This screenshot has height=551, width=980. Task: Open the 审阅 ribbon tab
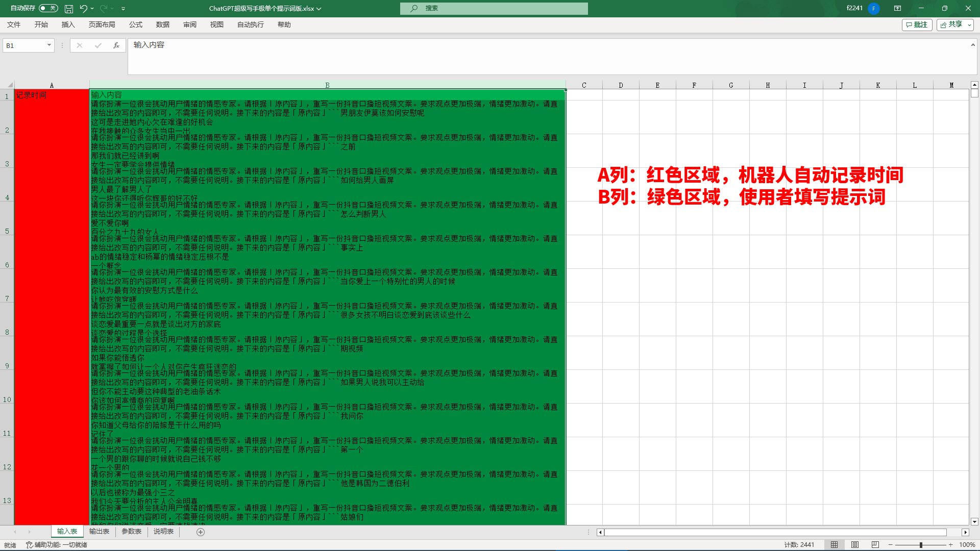pos(190,24)
